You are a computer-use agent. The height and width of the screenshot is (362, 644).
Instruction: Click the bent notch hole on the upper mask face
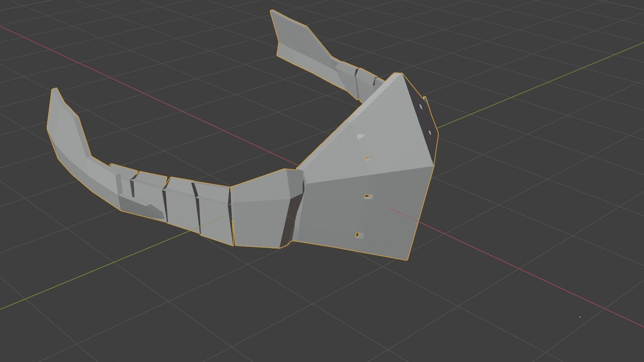tap(361, 136)
